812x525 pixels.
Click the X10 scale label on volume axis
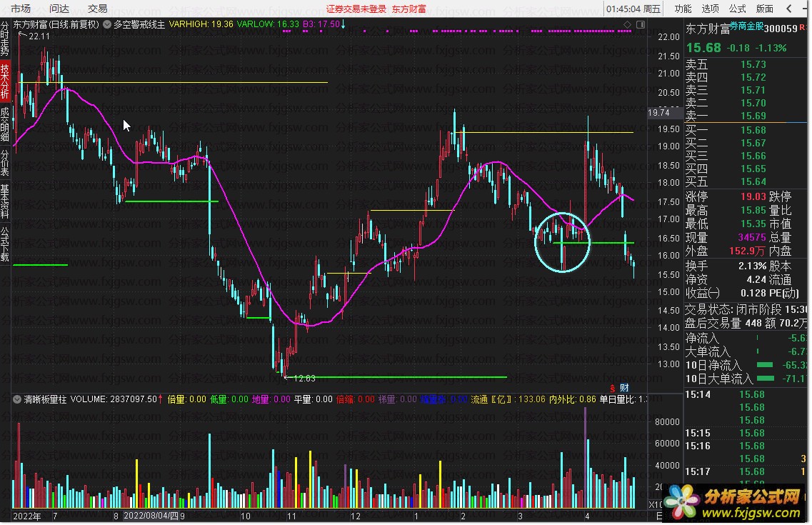(655, 504)
